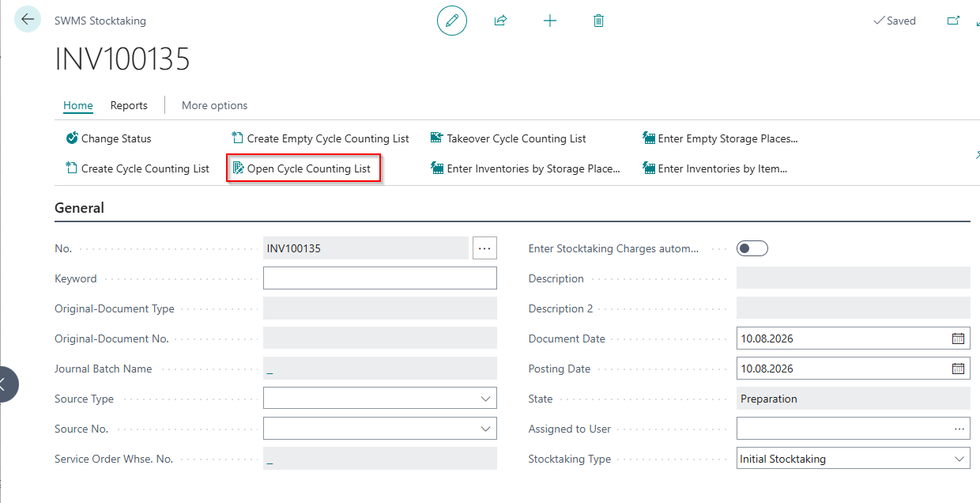Click the plus icon to create new
The height and width of the screenshot is (503, 980).
550,21
